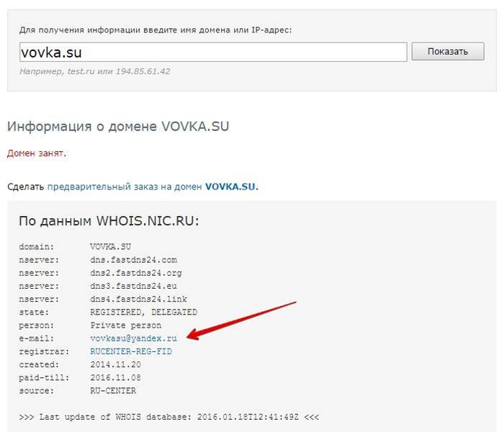The image size is (504, 432).
Task: Click the nameserver dns4.fastdns24.link
Action: tap(138, 300)
